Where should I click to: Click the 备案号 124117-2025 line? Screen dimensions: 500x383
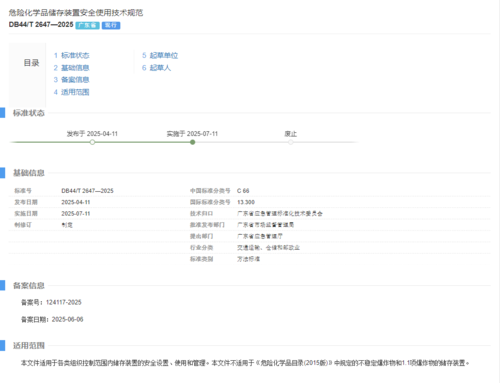click(x=51, y=302)
